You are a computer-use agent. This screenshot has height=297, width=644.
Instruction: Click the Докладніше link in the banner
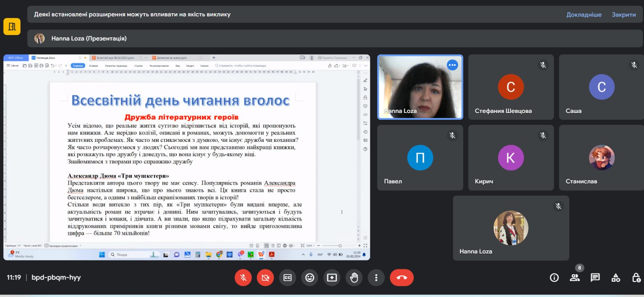point(584,14)
